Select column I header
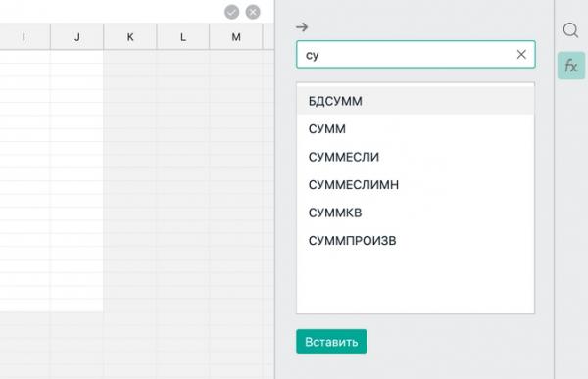The height and width of the screenshot is (379, 588). (x=24, y=37)
